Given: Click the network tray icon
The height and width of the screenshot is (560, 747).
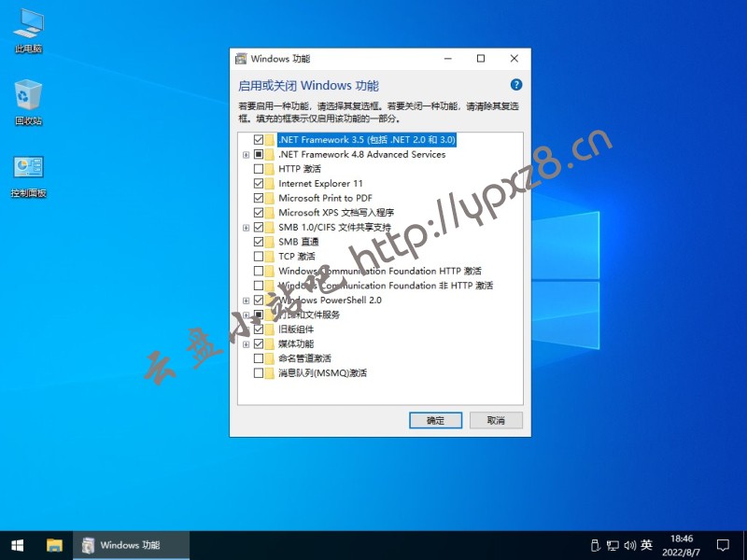Looking at the screenshot, I should point(613,545).
